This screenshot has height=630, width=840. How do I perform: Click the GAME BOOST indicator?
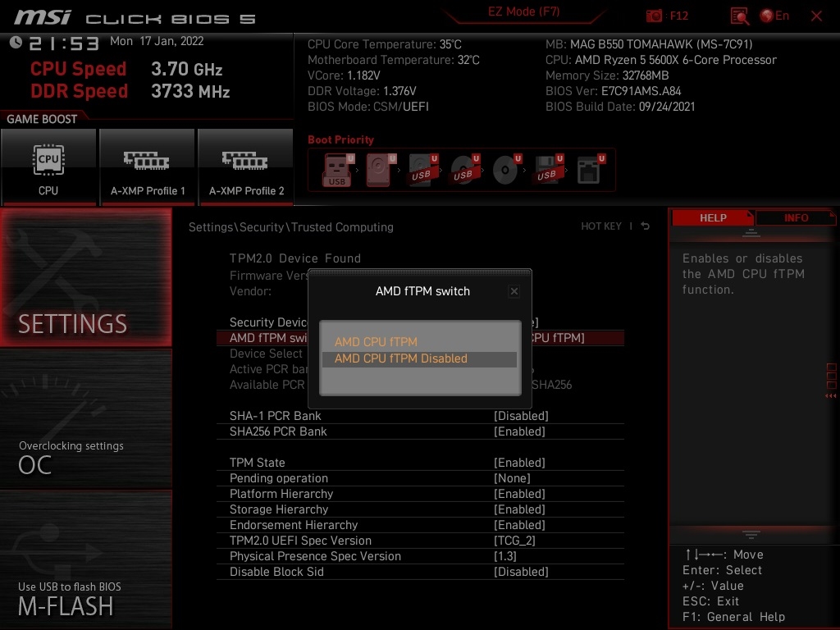(43, 118)
